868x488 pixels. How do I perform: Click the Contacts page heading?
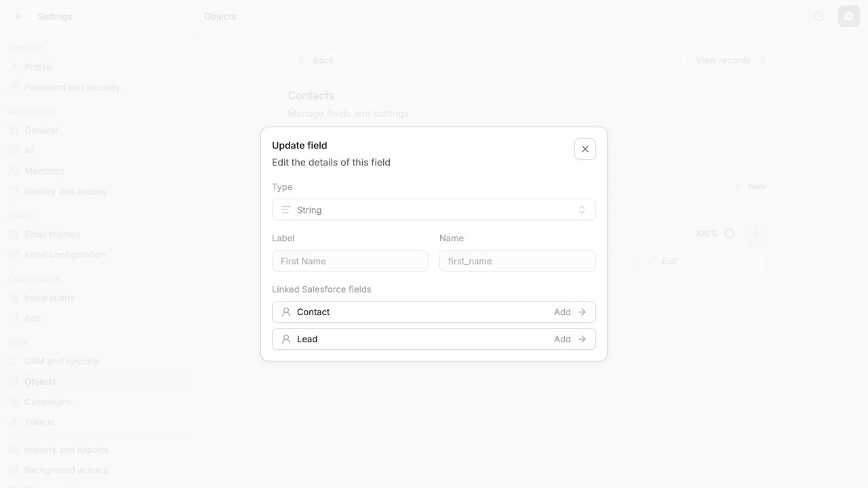point(311,96)
